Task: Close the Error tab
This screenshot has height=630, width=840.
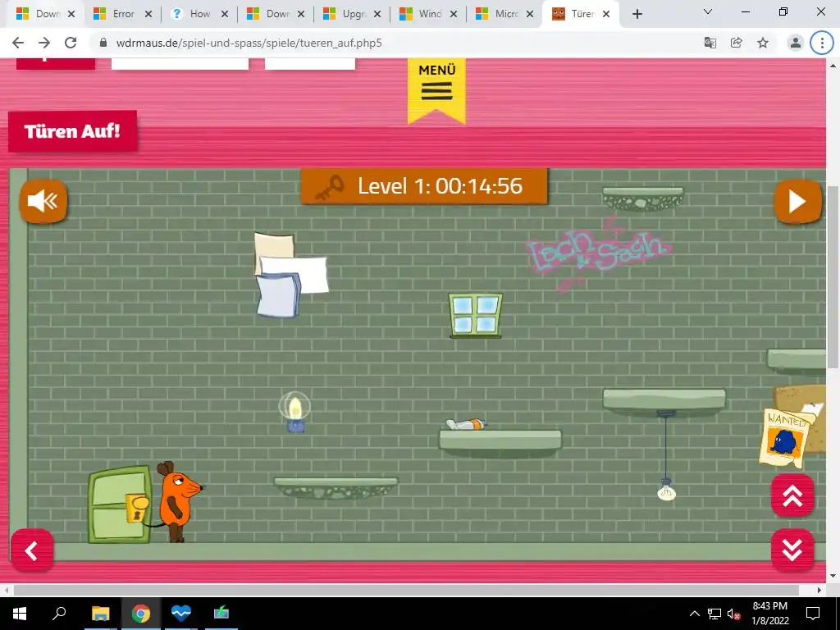Action: click(x=148, y=15)
